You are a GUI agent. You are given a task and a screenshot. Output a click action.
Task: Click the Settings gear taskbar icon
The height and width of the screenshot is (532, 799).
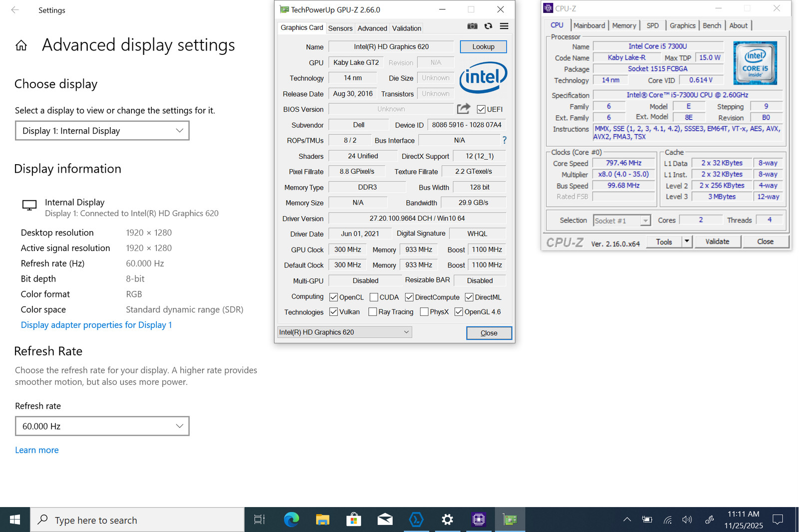(447, 520)
